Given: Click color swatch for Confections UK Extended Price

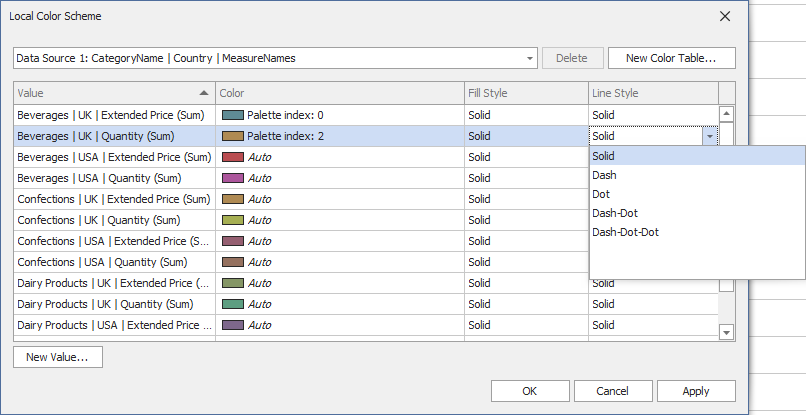Looking at the screenshot, I should 232,199.
